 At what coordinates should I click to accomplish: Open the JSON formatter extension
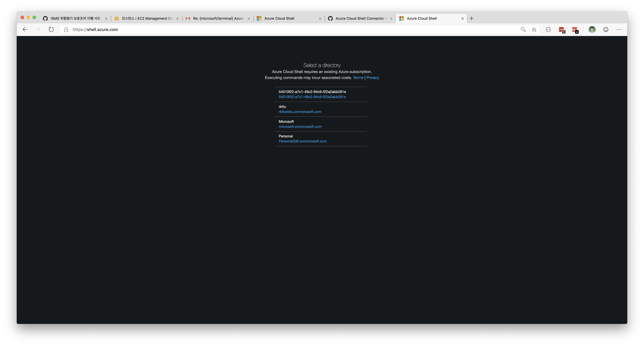click(548, 30)
